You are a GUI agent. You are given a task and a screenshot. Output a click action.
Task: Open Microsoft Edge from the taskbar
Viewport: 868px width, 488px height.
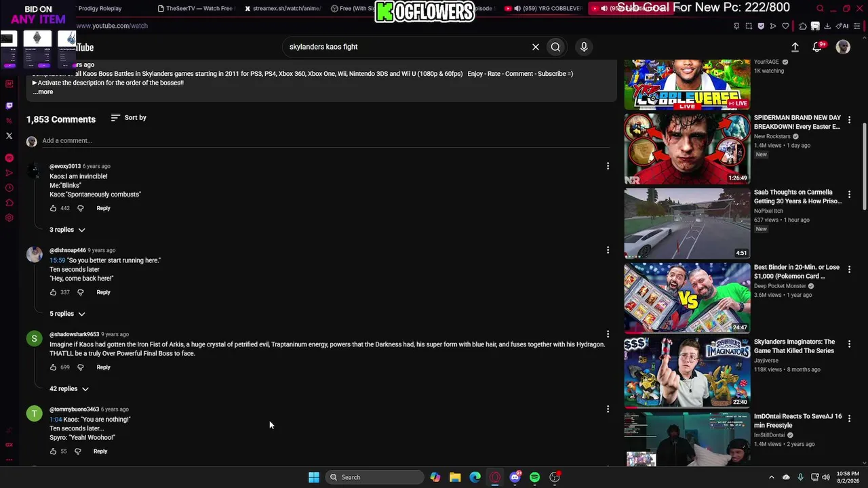point(475,477)
